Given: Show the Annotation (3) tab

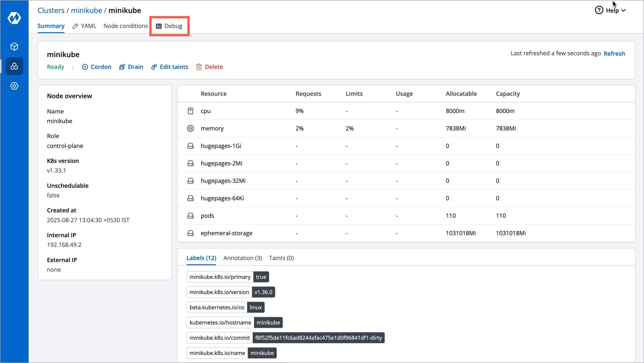Looking at the screenshot, I should click(242, 258).
